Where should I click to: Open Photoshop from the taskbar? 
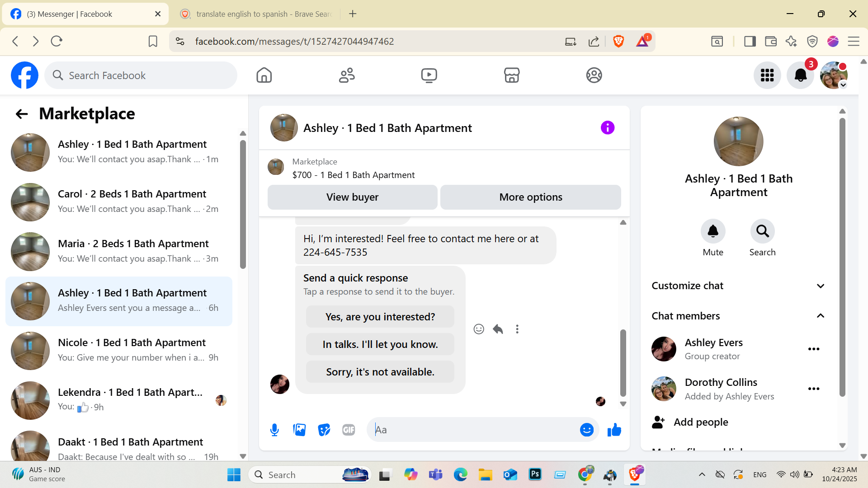535,474
